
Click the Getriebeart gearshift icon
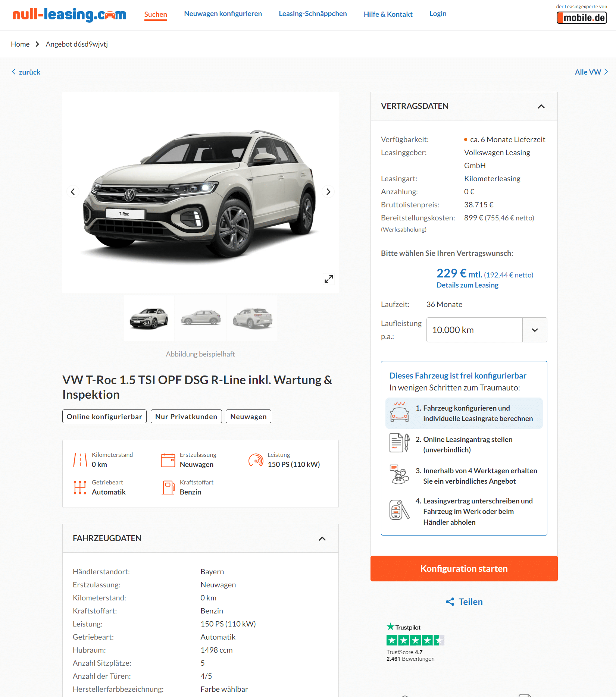pyautogui.click(x=80, y=487)
